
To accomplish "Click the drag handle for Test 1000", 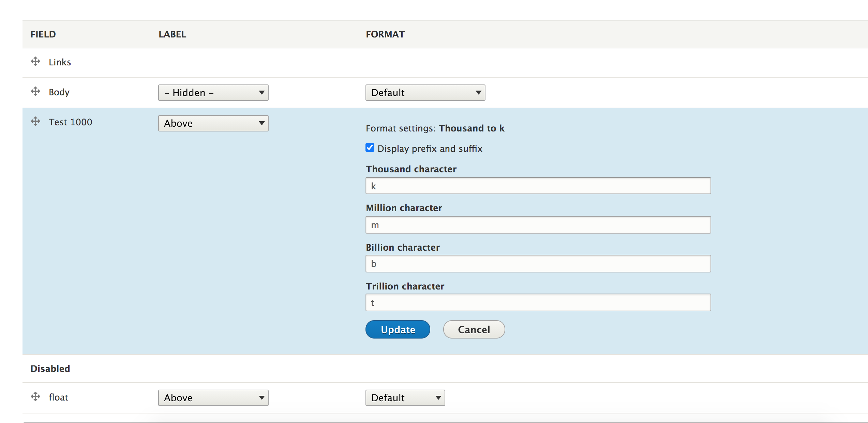I will (x=35, y=122).
